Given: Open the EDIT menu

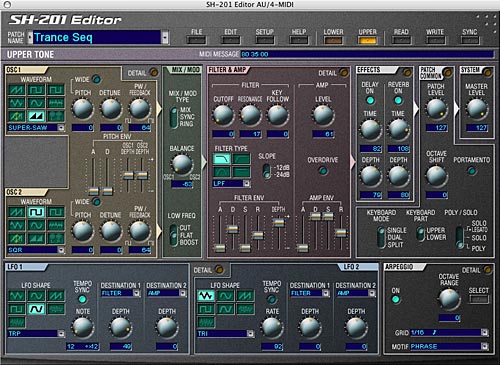Looking at the screenshot, I should point(230,40).
